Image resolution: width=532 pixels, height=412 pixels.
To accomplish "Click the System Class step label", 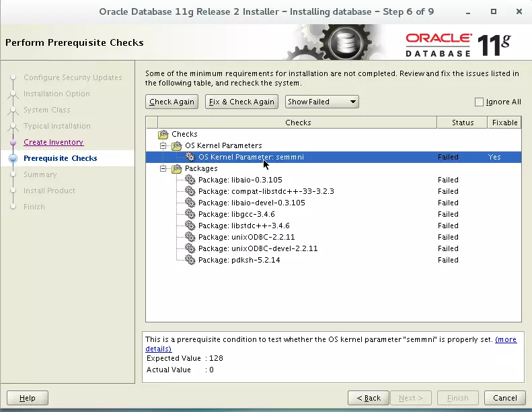I will tap(47, 110).
